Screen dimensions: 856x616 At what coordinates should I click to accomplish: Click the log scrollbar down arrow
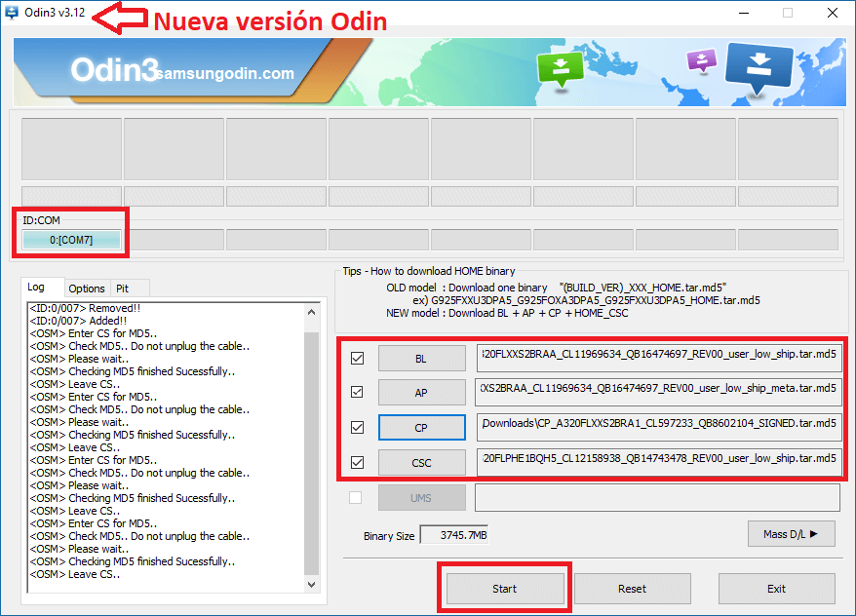coord(311,585)
